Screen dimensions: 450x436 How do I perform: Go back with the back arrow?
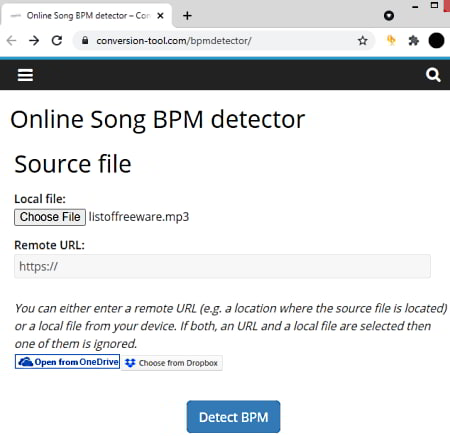click(x=11, y=41)
